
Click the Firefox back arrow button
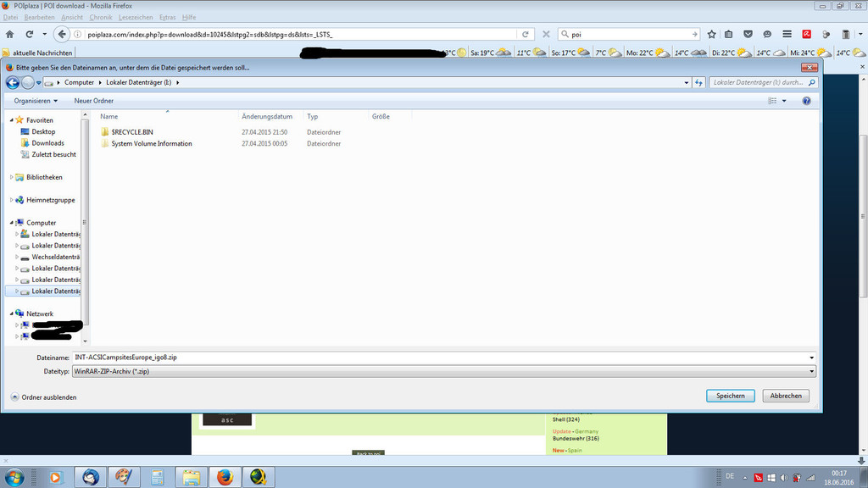(x=61, y=34)
